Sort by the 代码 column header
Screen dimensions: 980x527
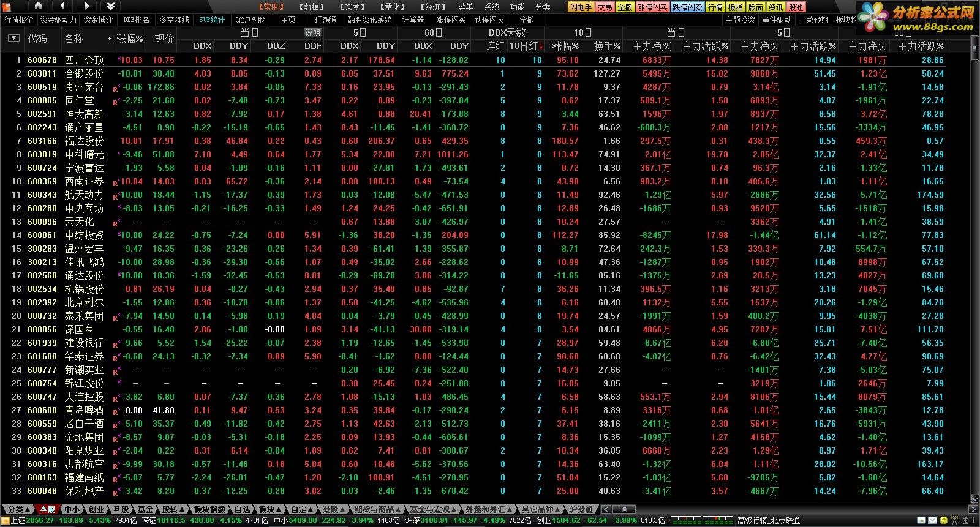click(x=37, y=39)
